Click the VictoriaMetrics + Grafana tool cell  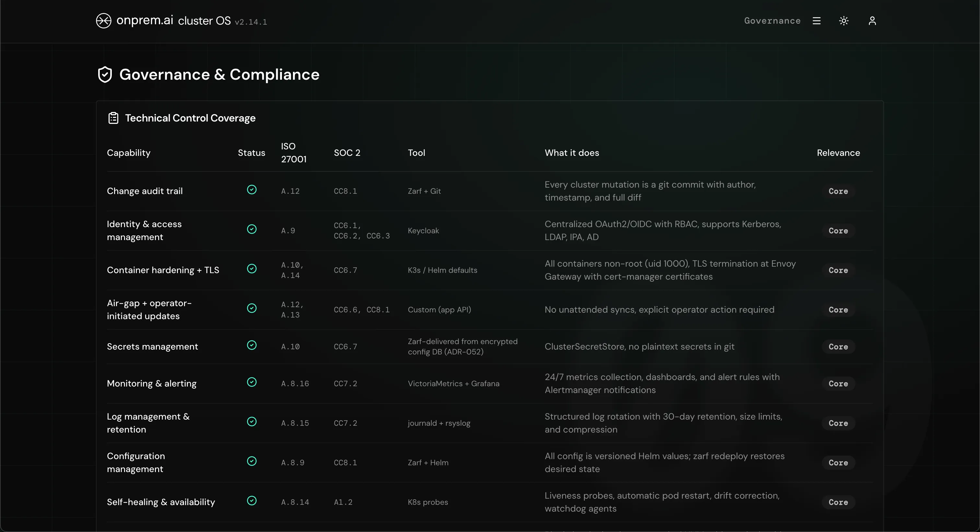click(453, 384)
